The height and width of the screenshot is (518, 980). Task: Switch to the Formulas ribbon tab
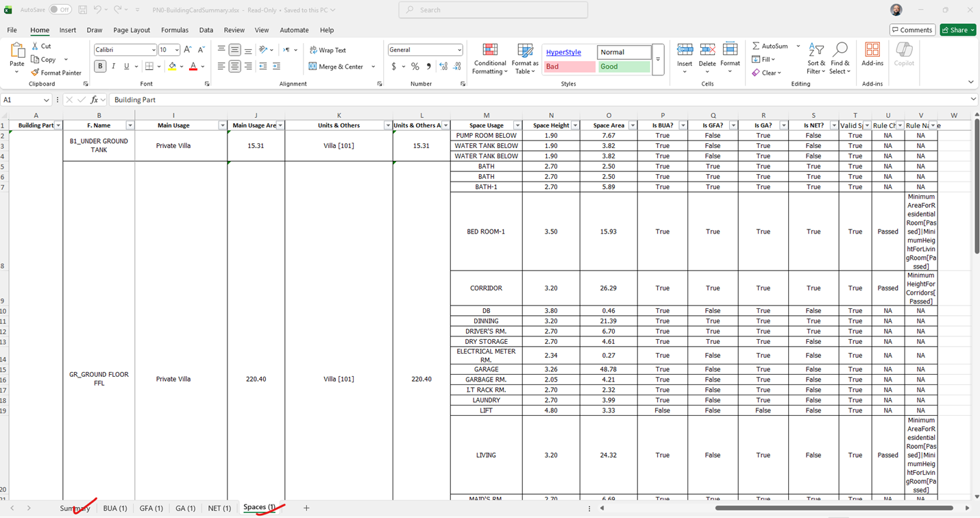pyautogui.click(x=175, y=30)
